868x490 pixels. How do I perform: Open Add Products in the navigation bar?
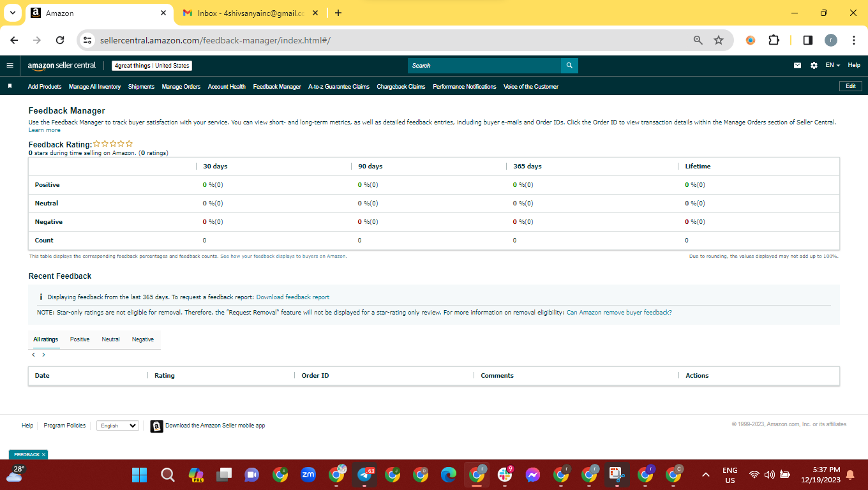pos(45,87)
